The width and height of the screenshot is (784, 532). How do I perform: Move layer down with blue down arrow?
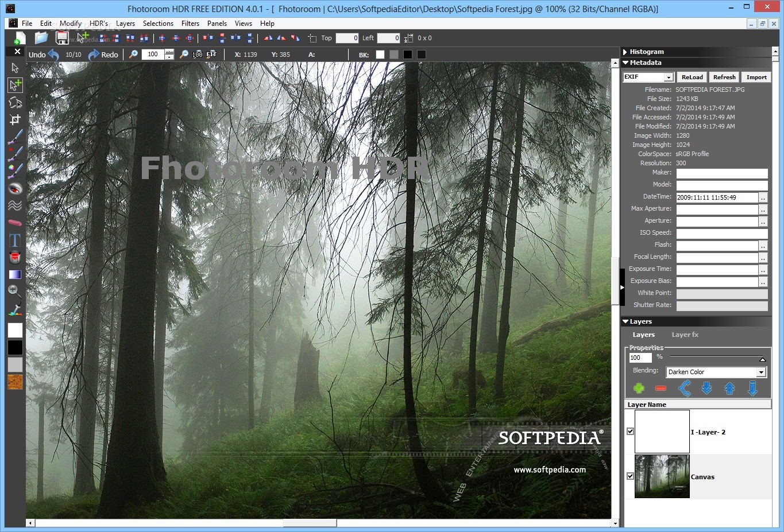707,389
